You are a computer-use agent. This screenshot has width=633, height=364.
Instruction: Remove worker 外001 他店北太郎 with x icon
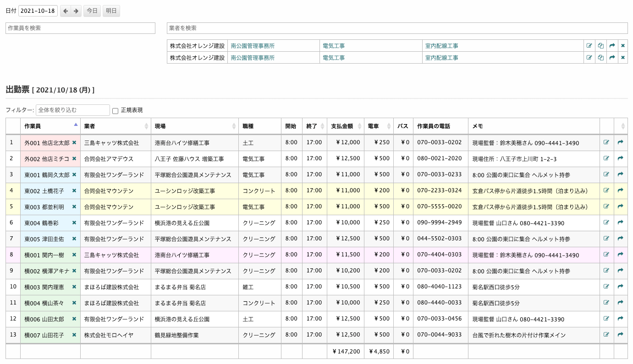coord(74,142)
